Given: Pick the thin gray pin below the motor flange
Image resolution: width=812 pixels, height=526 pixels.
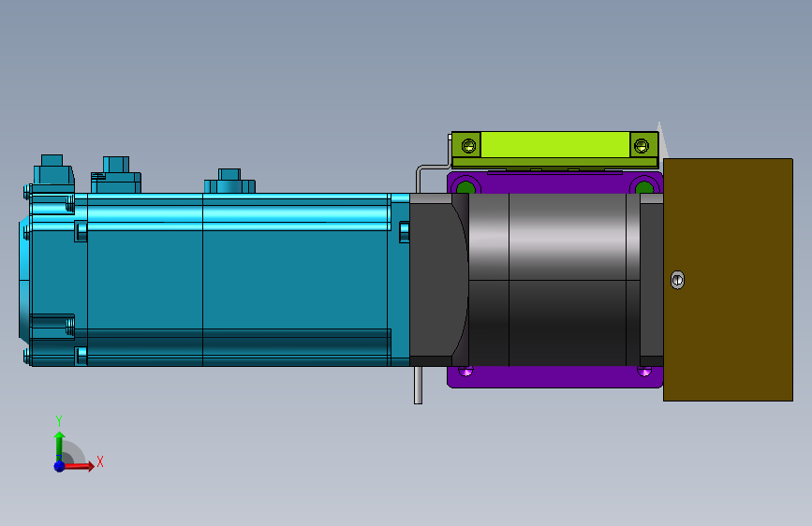Looking at the screenshot, I should click(418, 386).
